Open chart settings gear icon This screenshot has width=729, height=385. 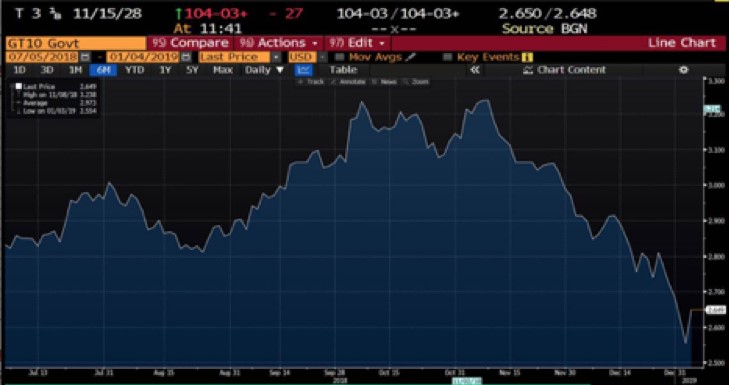point(683,70)
